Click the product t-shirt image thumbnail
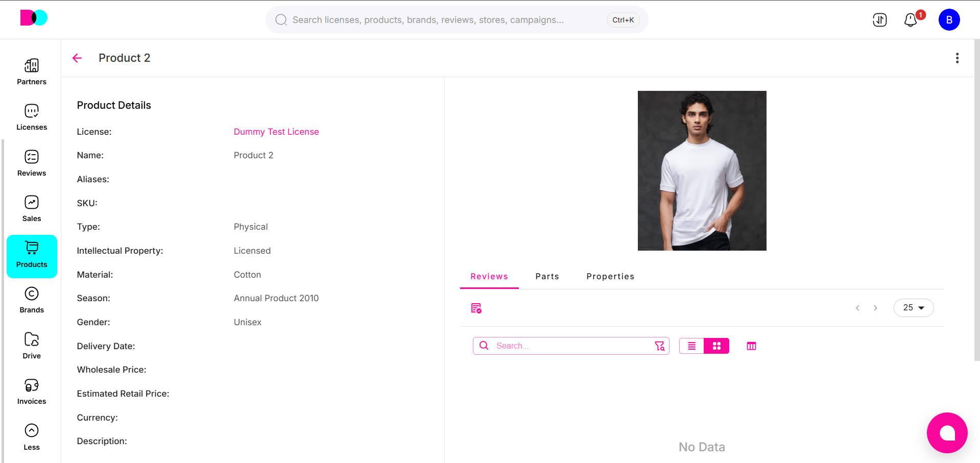The height and width of the screenshot is (463, 980). point(702,170)
